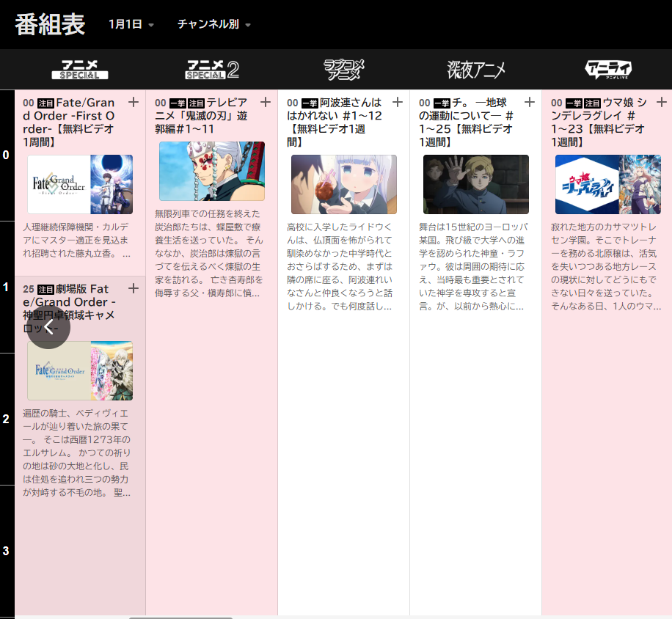The width and height of the screenshot is (672, 619).
Task: Open the アニLIVE channel logo
Action: click(x=608, y=70)
